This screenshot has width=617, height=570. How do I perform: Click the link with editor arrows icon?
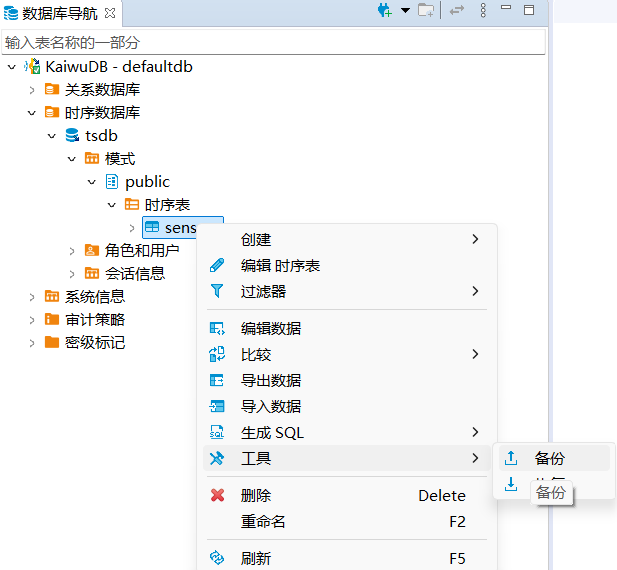click(x=457, y=10)
